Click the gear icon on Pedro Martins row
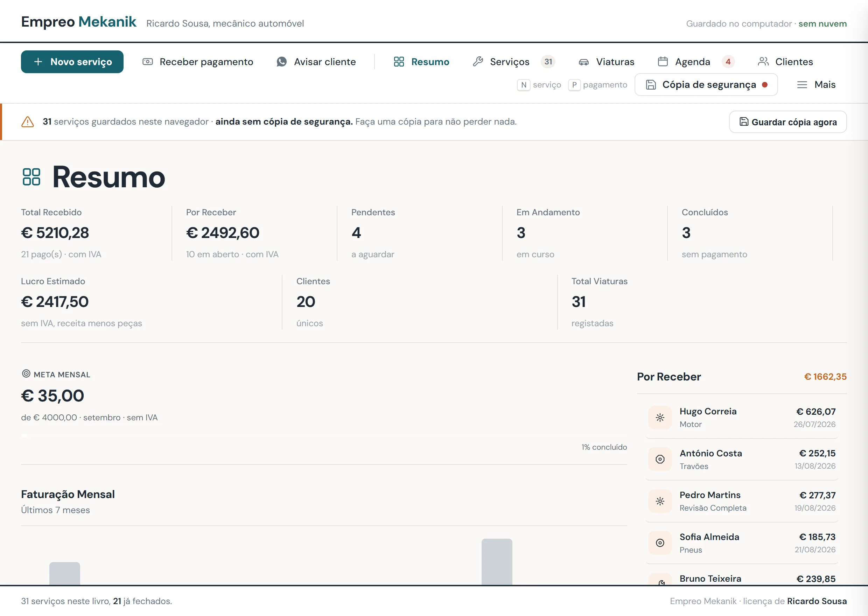Screen dimensions: 868x616 coord(660,501)
